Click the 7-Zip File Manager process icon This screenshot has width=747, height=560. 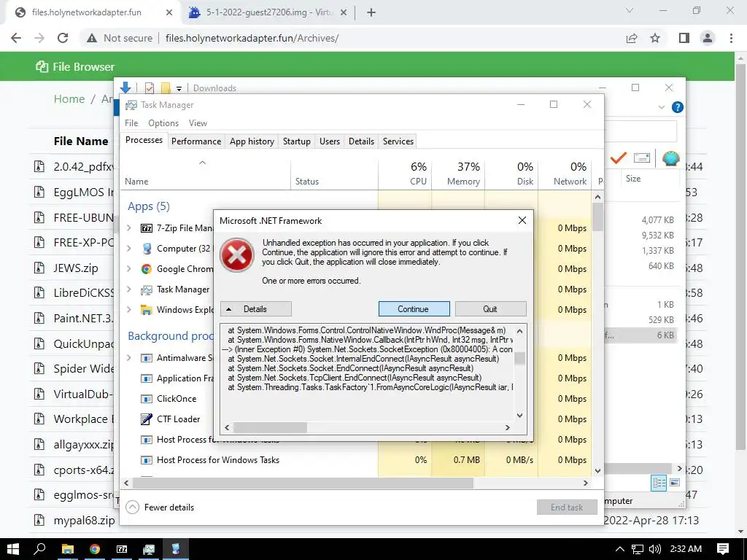(x=146, y=228)
